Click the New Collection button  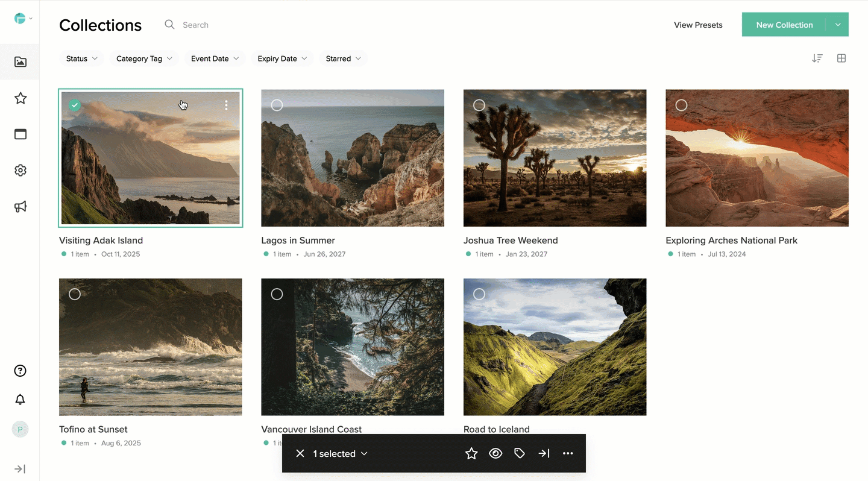pyautogui.click(x=784, y=25)
